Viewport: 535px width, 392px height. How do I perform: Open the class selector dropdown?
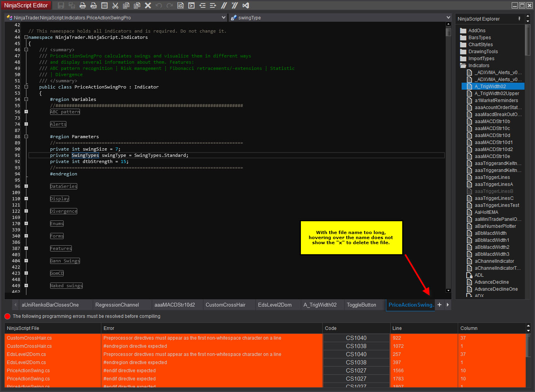[x=223, y=17]
